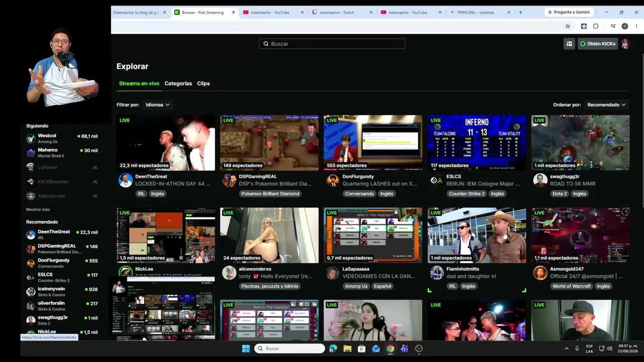Open the offline AlphaStroke channel in sidebar

(x=62, y=196)
